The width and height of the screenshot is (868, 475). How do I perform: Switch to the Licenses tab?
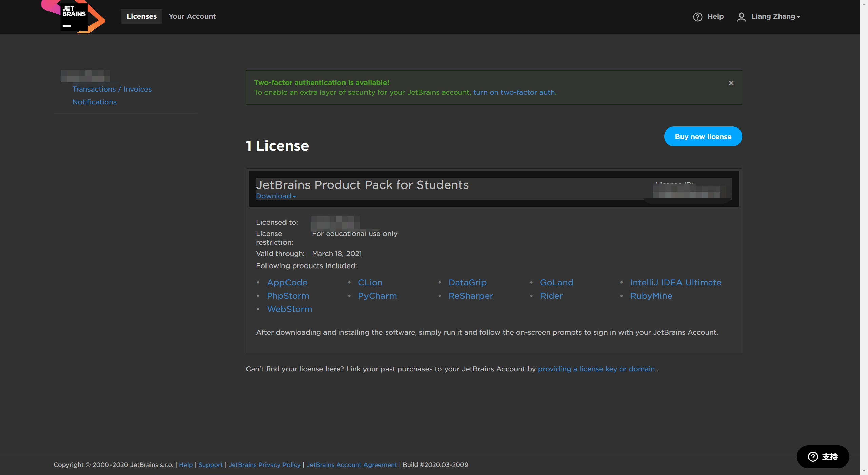tap(141, 16)
